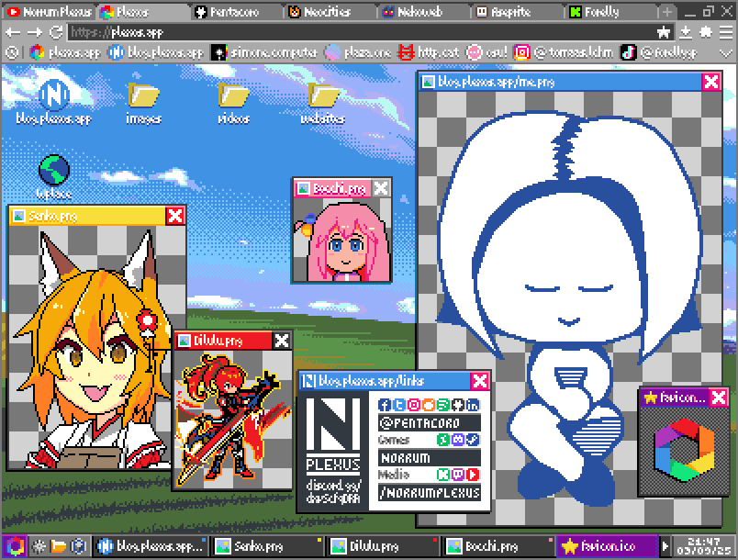Expand the bookmarks bar overflow chevron
Screen dimensions: 738x560
pyautogui.click(x=727, y=52)
